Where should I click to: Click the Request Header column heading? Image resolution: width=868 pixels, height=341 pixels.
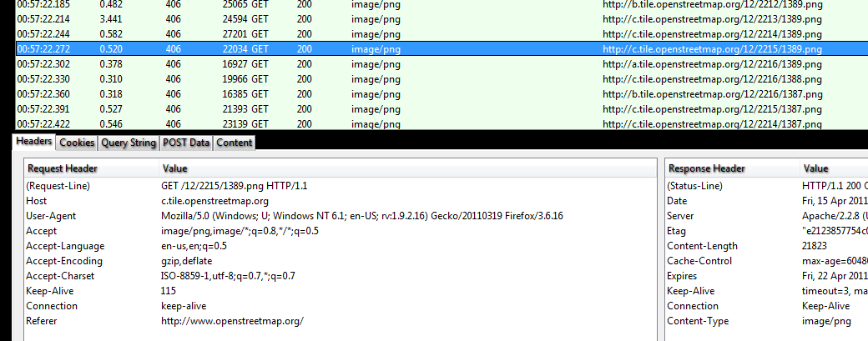click(63, 168)
